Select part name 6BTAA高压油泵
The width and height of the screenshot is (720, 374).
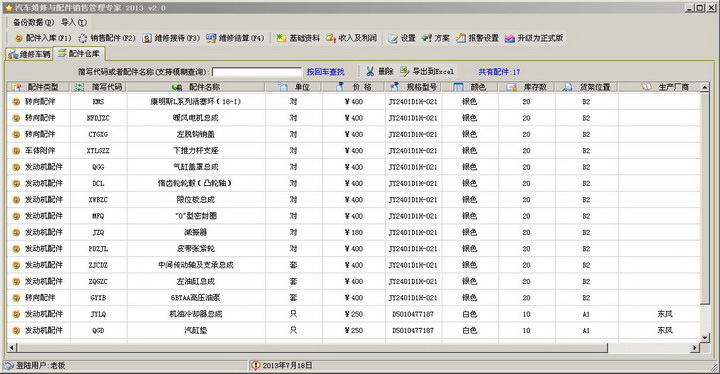click(196, 298)
